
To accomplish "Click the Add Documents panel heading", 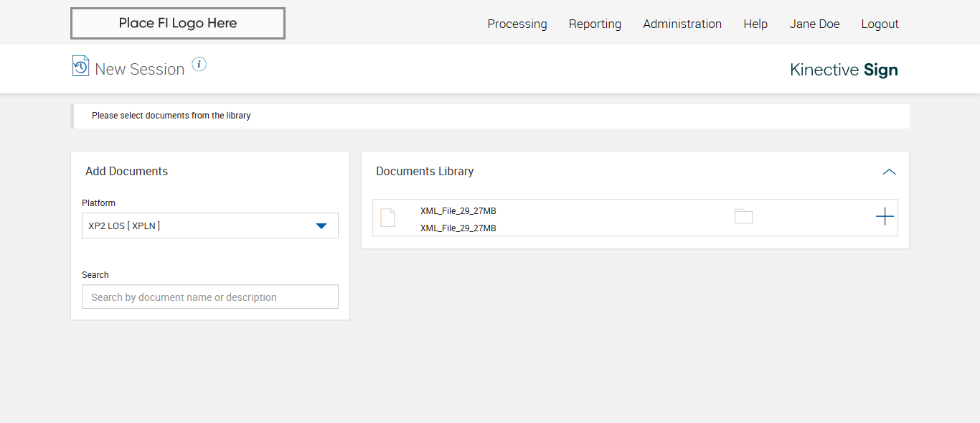I will point(126,172).
